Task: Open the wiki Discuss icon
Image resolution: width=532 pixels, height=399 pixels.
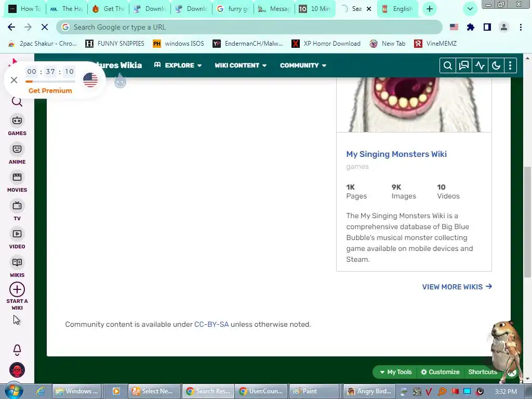Action: (463, 65)
